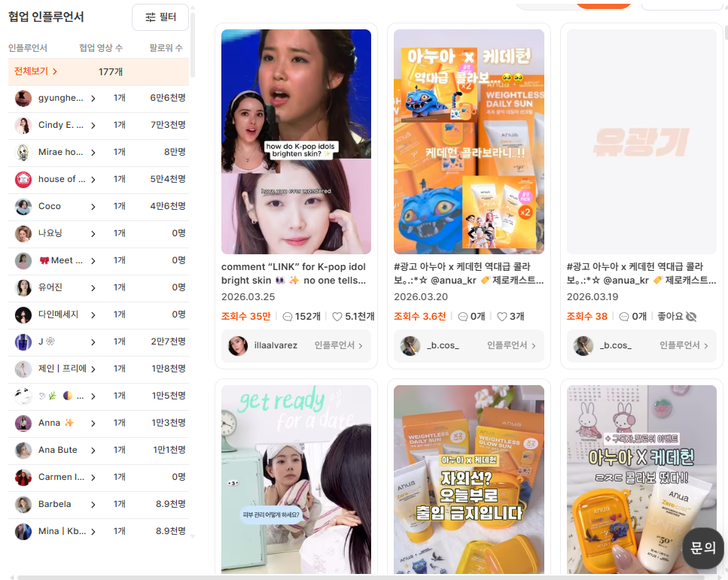
Task: Click gyunghe influencer profile avatar
Action: pyautogui.click(x=23, y=99)
